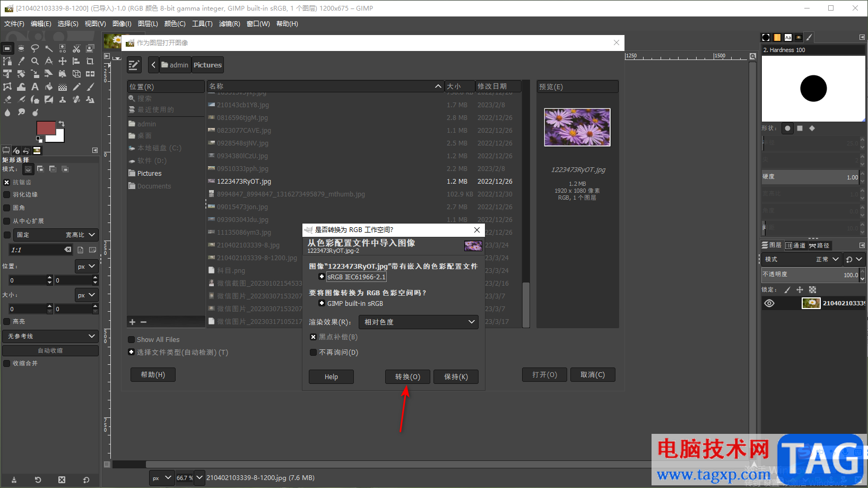Select the Clone stamp tool
The height and width of the screenshot is (488, 868).
point(63,99)
